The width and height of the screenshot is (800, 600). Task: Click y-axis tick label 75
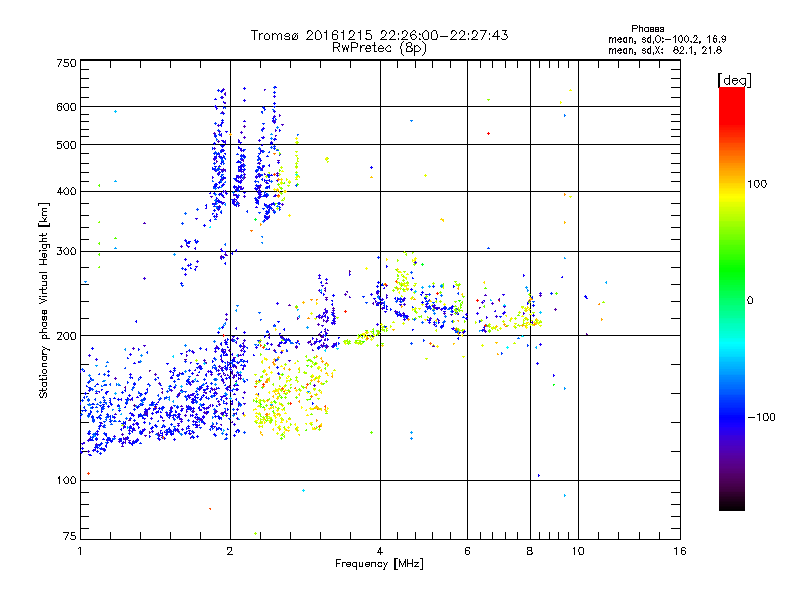click(70, 536)
